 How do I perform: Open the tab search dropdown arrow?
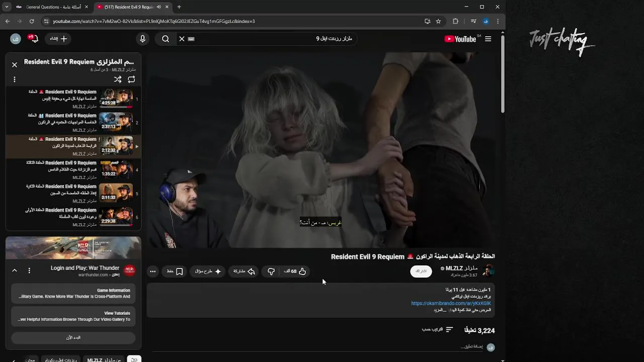click(x=6, y=7)
